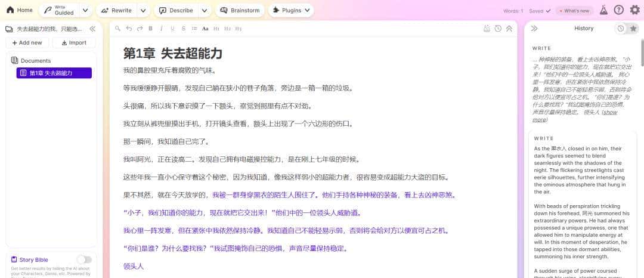Undo the last edit

pyautogui.click(x=129, y=28)
